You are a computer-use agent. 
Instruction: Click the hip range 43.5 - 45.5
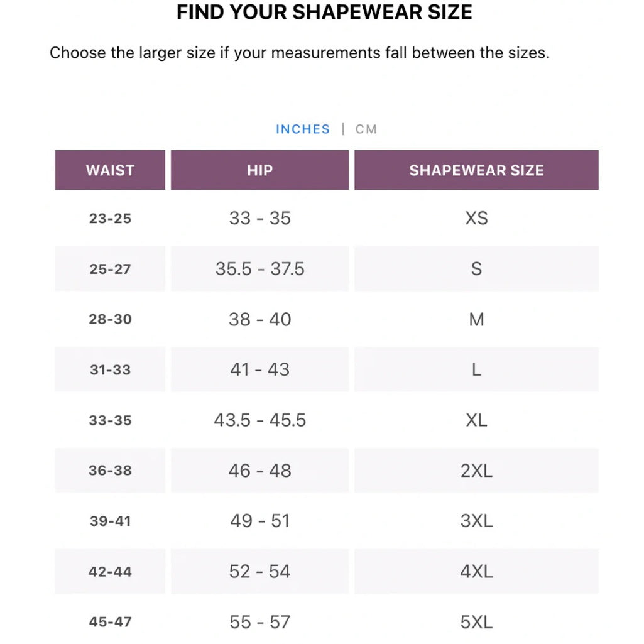259,420
